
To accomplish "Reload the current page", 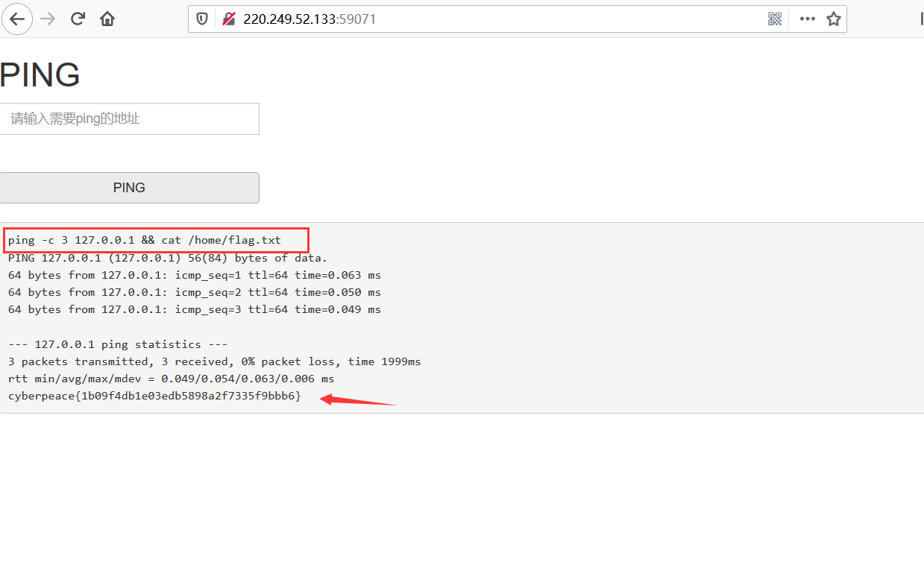I will (78, 19).
